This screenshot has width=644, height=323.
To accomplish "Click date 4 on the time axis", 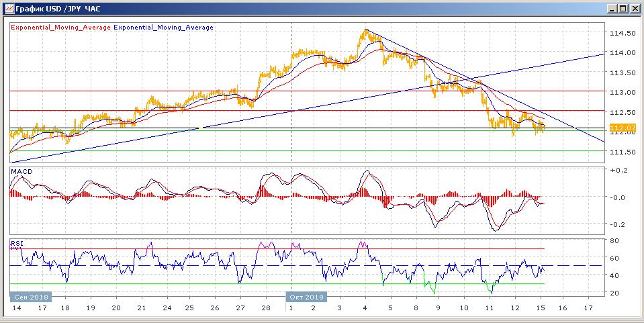I will coord(365,308).
